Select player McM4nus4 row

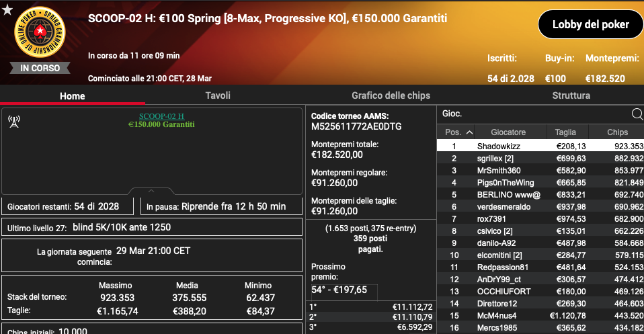[540, 315]
